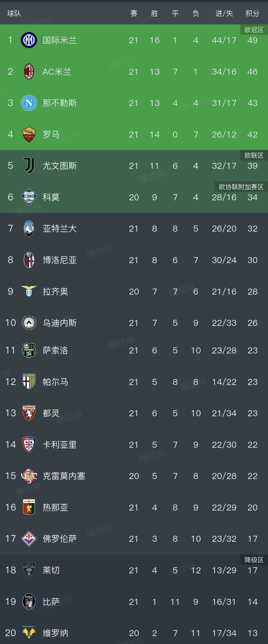Image resolution: width=268 pixels, height=644 pixels.
Task: Click the 积分 column header
Action: point(252,13)
